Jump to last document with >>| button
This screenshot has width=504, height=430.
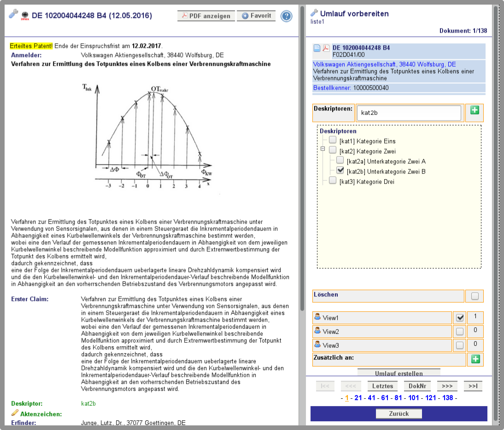473,386
